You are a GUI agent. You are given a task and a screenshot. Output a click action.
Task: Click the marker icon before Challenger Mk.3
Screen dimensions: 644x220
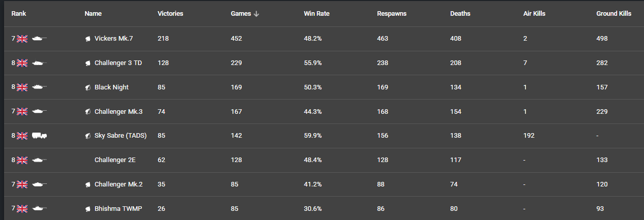88,112
